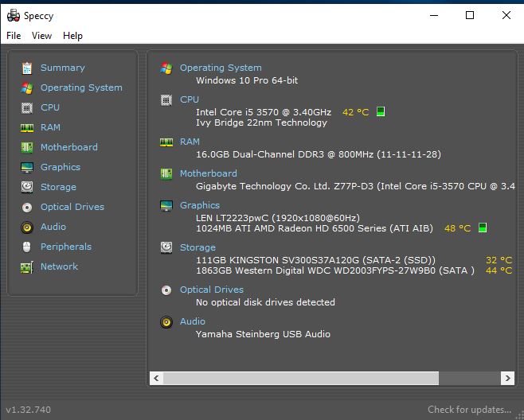The image size is (524, 420).
Task: Click the Motherboard icon in sidebar
Action: pos(27,147)
